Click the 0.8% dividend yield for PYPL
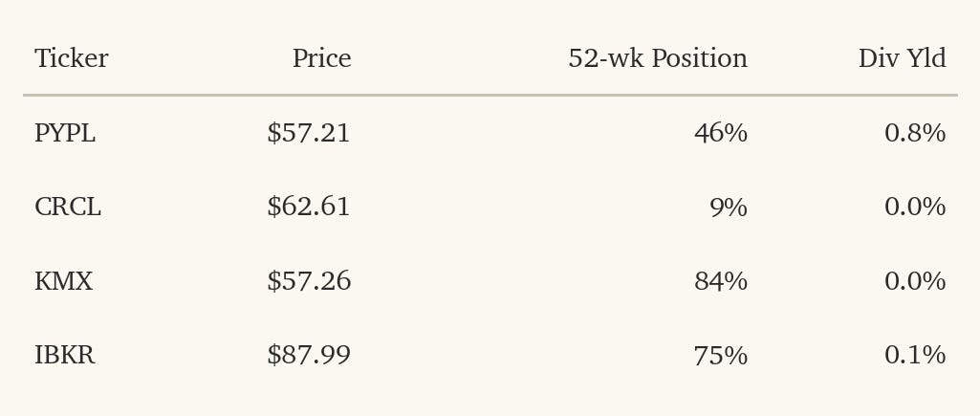The image size is (980, 416). click(x=915, y=133)
